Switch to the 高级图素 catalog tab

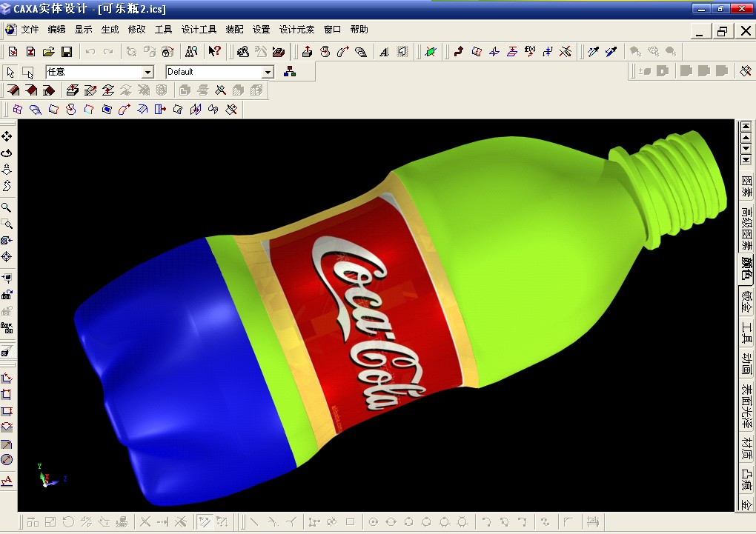tap(746, 228)
